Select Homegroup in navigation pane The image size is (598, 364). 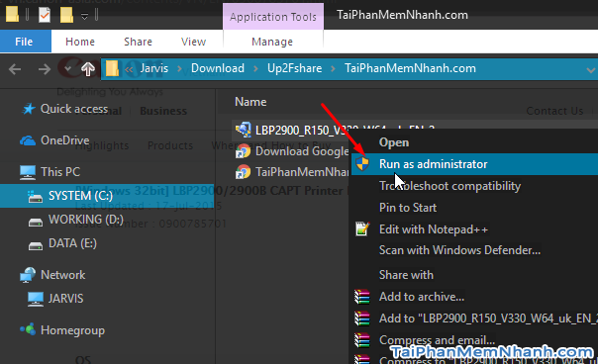72,330
